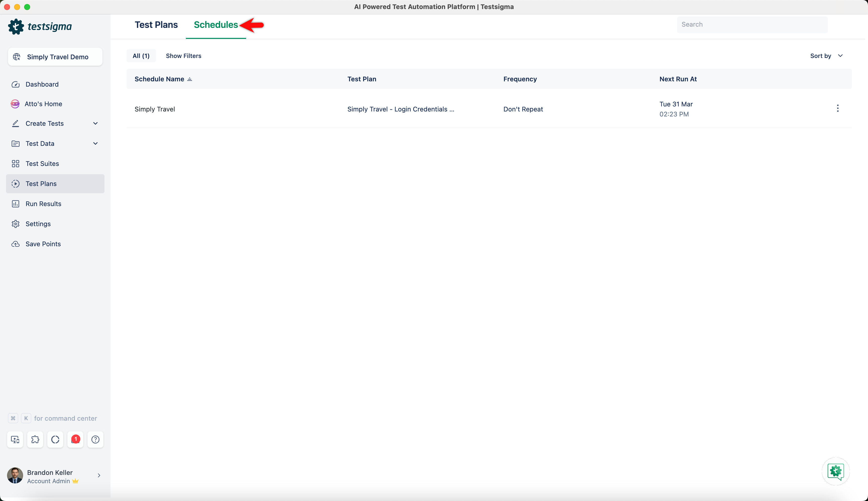Open Simply Travel Demo project selector

pos(55,57)
